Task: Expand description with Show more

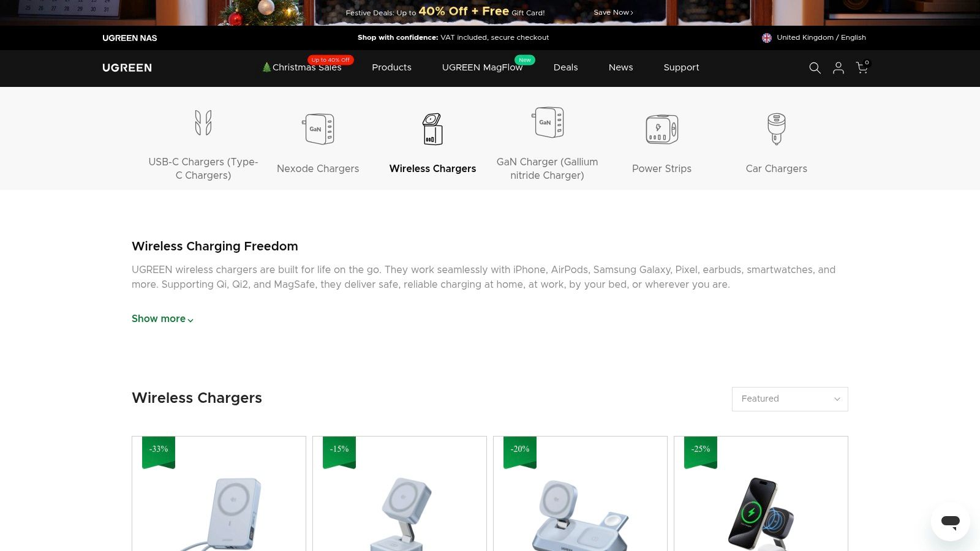Action: [162, 319]
